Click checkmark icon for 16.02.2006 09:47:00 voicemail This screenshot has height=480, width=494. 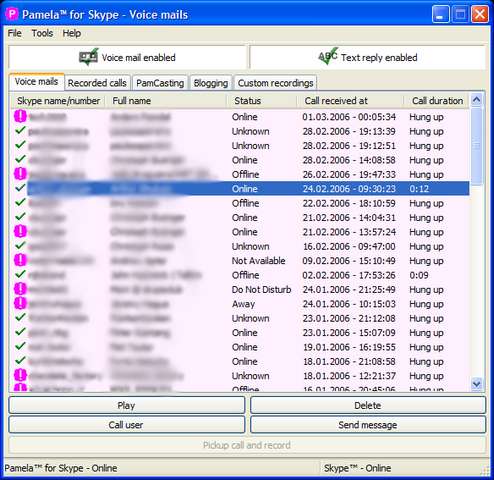click(20, 246)
